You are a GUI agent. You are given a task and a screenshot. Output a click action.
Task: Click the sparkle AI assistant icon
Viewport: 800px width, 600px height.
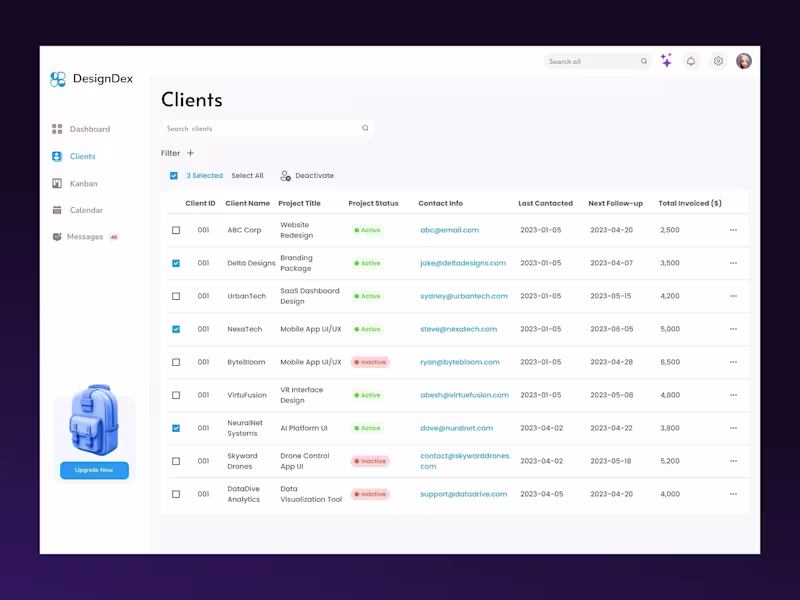point(667,61)
